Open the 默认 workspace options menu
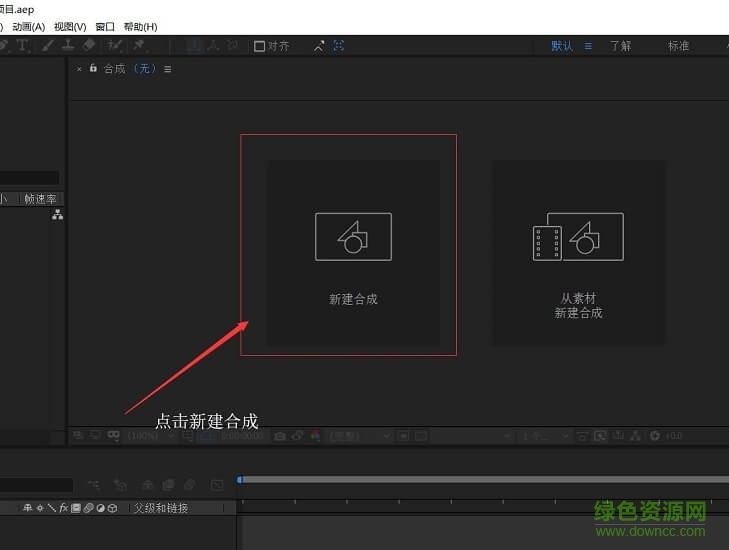Screen dimensions: 729x550 coord(588,46)
